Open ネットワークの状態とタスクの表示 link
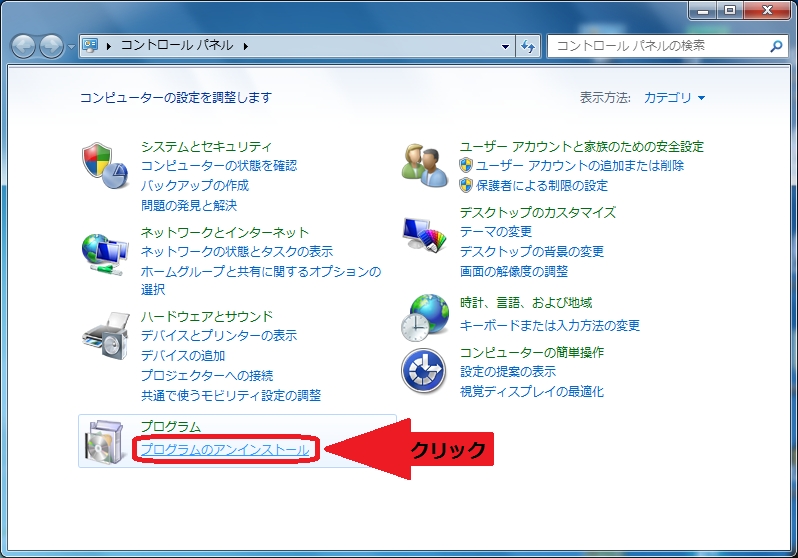Image resolution: width=798 pixels, height=558 pixels. pyautogui.click(x=237, y=252)
